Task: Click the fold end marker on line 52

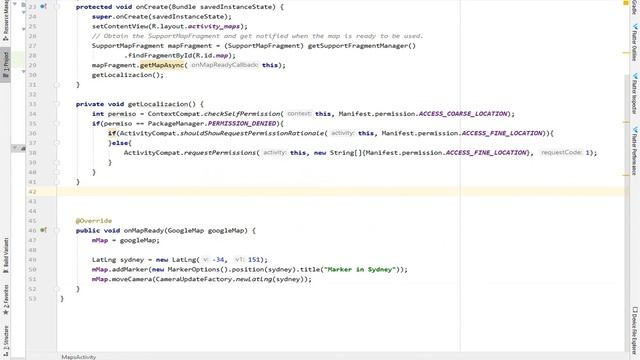Action: coord(57,289)
